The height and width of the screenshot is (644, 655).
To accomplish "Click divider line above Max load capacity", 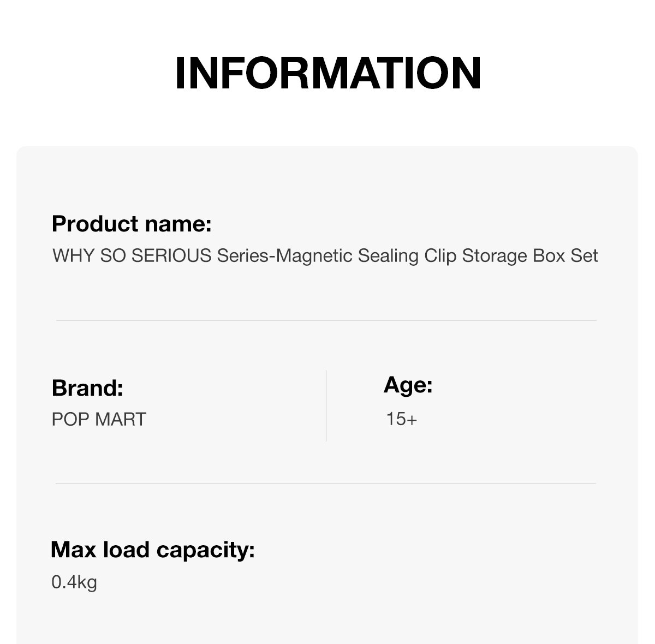I will tap(326, 484).
